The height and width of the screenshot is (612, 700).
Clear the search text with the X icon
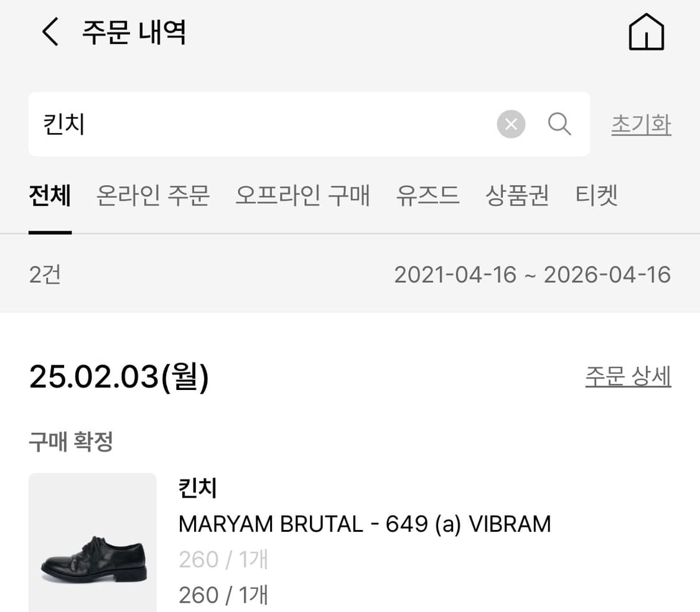(x=511, y=124)
